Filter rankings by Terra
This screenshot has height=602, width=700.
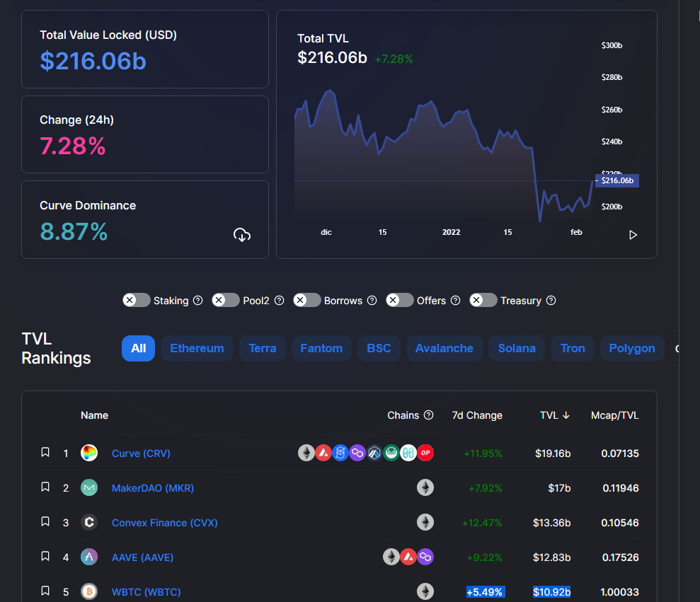[263, 348]
